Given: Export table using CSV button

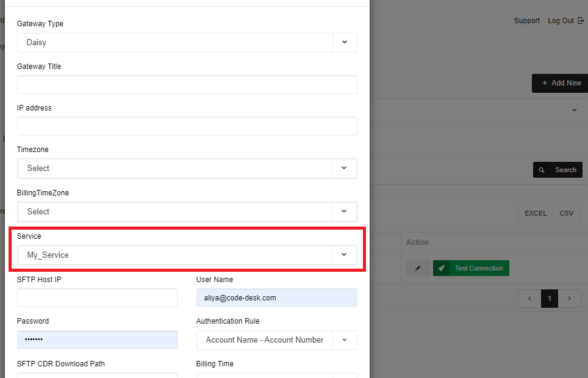Looking at the screenshot, I should pyautogui.click(x=566, y=213).
